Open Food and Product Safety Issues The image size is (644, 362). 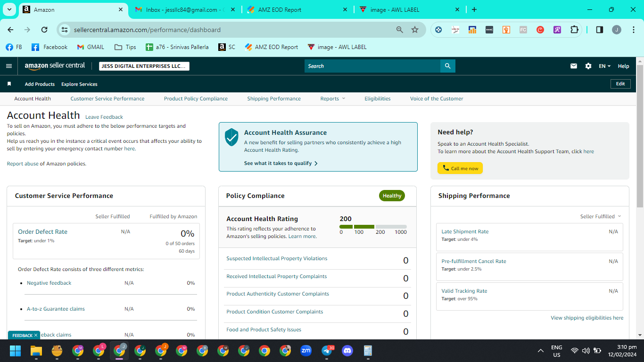point(264,329)
